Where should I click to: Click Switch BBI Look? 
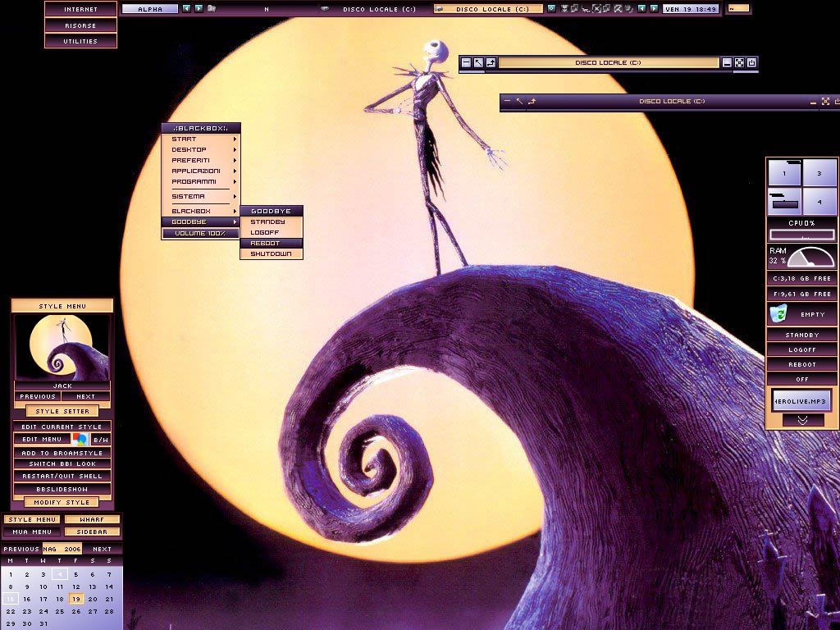(62, 464)
